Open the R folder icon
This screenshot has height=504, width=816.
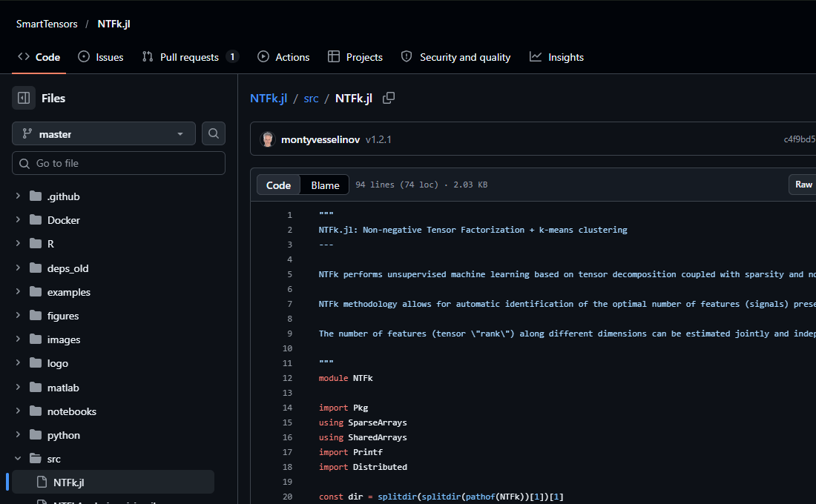36,243
